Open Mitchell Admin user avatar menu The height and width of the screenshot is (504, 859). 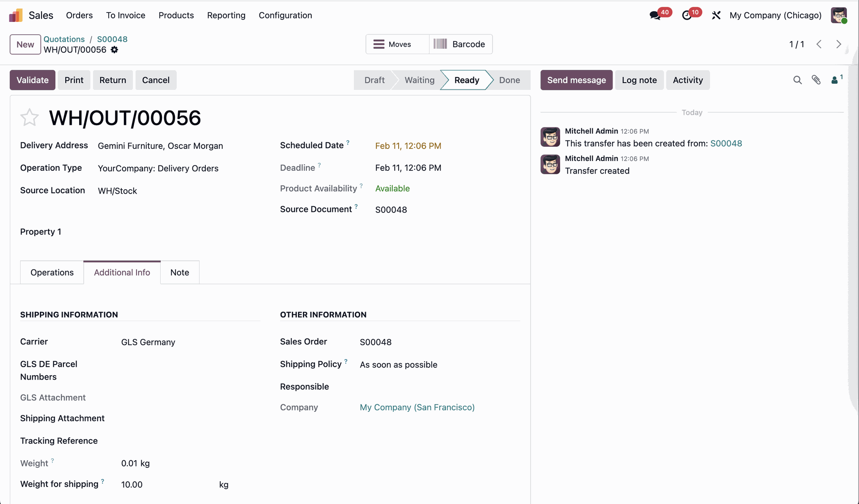[839, 15]
